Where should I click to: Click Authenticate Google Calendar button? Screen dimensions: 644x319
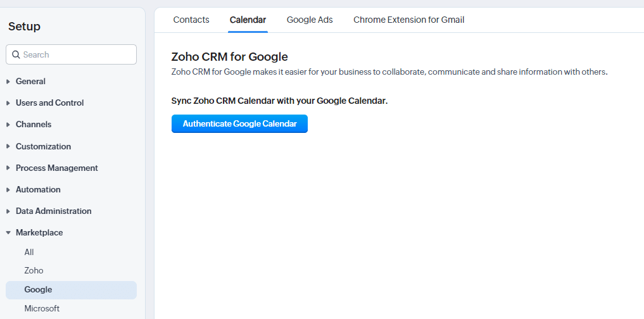pos(239,123)
